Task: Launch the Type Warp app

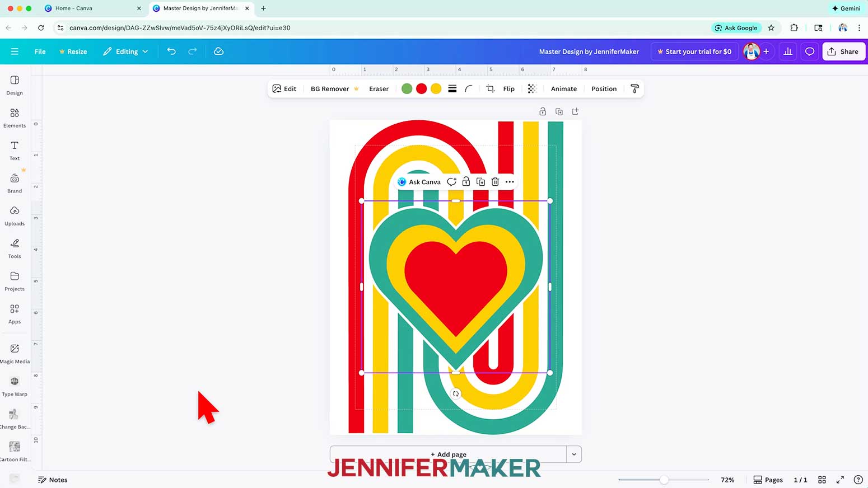Action: point(15,387)
